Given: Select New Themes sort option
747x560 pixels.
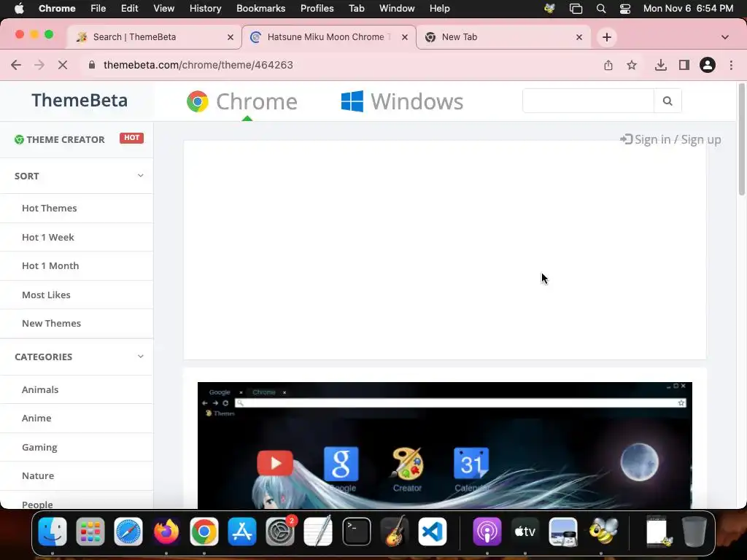Looking at the screenshot, I should 52,323.
